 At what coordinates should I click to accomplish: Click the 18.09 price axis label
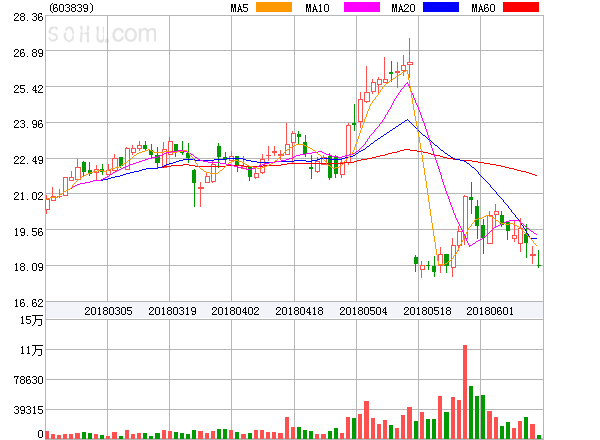click(28, 267)
